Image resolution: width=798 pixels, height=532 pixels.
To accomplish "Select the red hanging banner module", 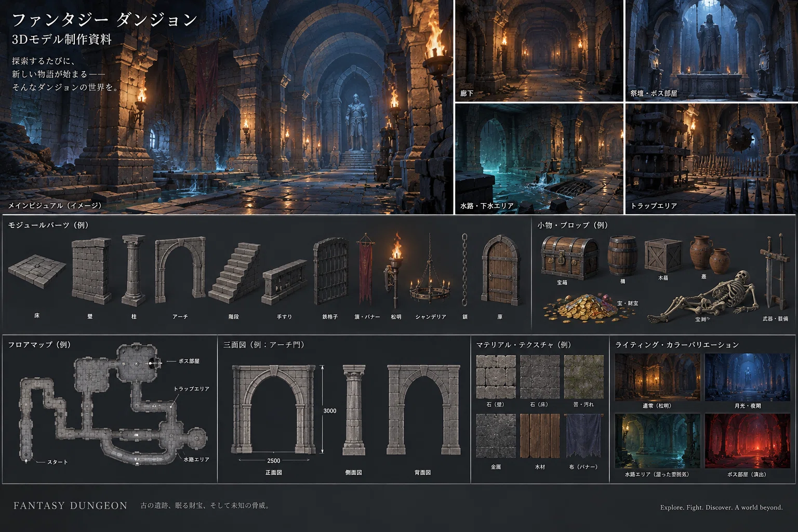I will (x=366, y=270).
